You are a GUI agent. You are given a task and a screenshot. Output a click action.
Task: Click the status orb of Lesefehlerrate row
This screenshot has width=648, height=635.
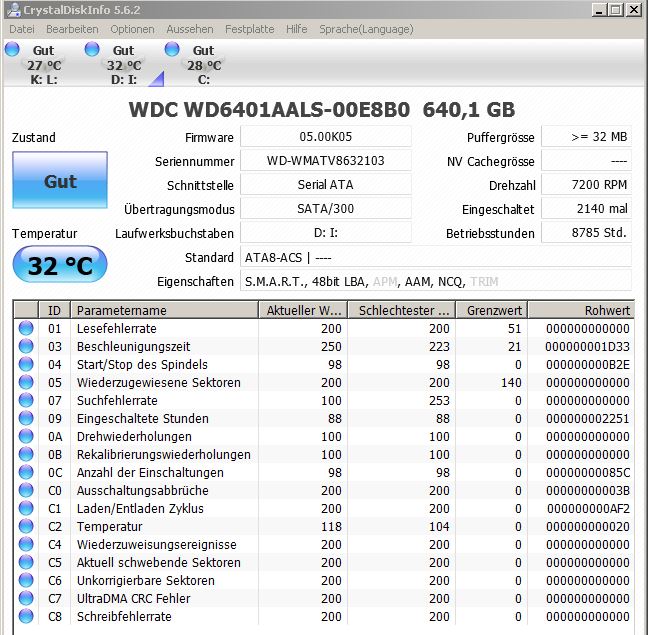click(x=26, y=328)
